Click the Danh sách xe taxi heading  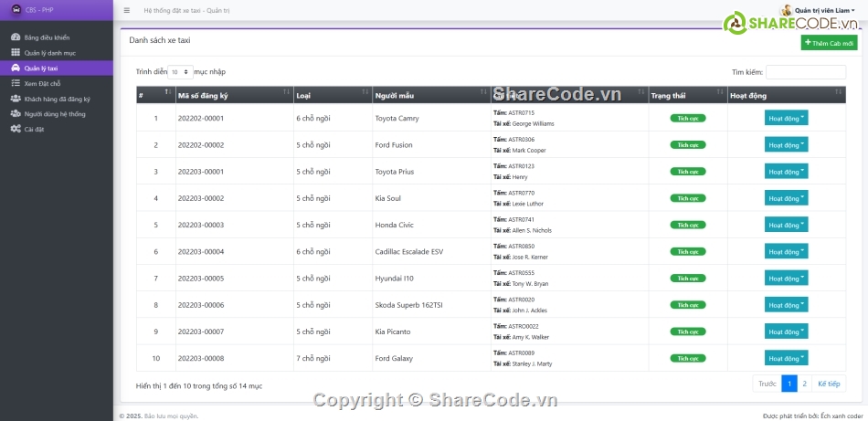(159, 40)
